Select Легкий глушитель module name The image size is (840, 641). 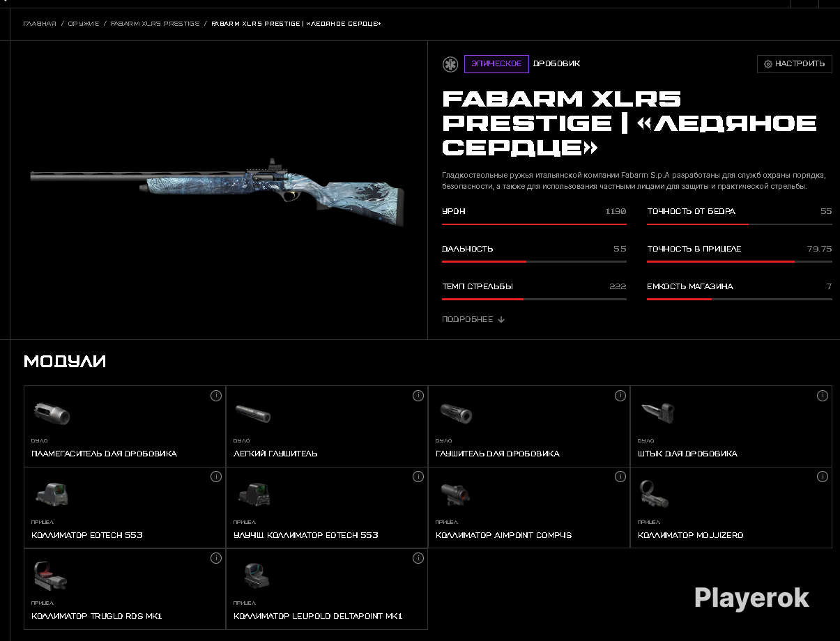point(275,454)
